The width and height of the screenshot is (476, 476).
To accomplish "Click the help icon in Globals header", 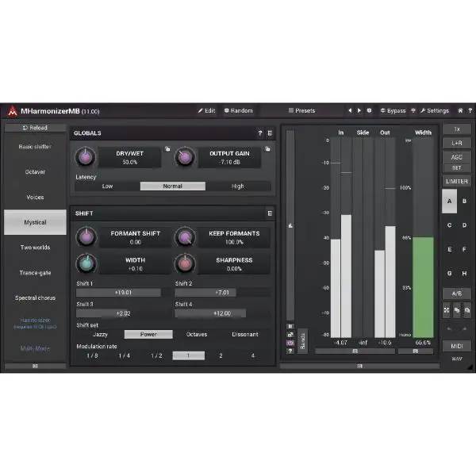I will click(259, 133).
